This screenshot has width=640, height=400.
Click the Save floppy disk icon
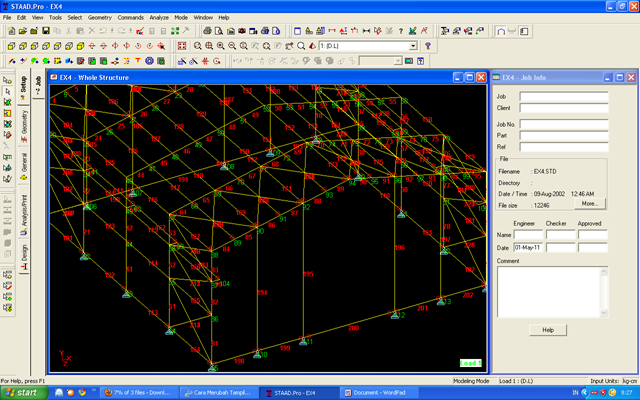[x=46, y=31]
